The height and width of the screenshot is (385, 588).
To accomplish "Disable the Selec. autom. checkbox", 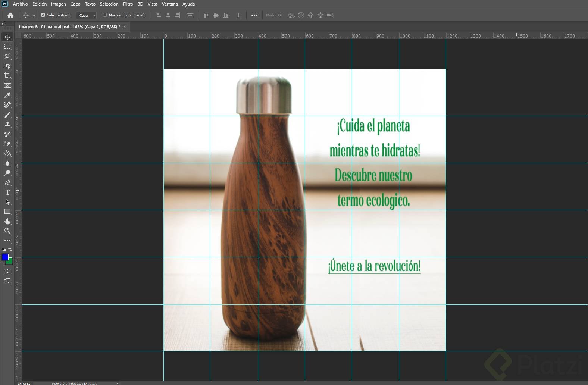I will (x=43, y=15).
